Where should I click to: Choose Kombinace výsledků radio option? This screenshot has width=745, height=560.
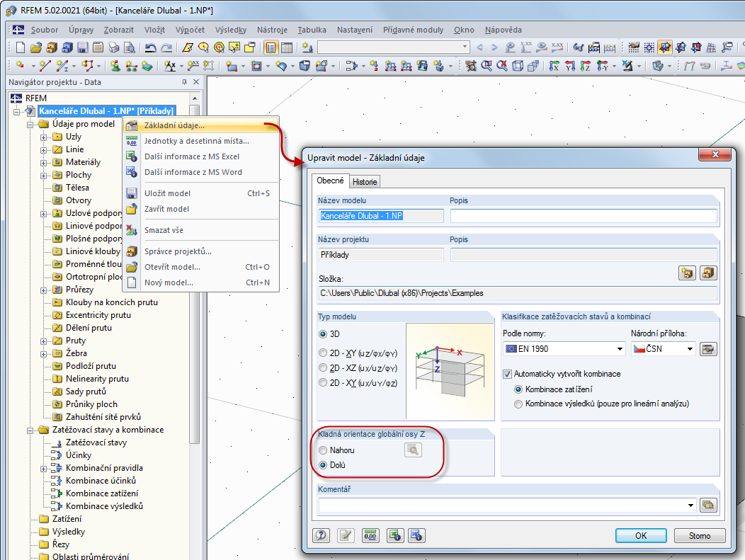pyautogui.click(x=518, y=404)
